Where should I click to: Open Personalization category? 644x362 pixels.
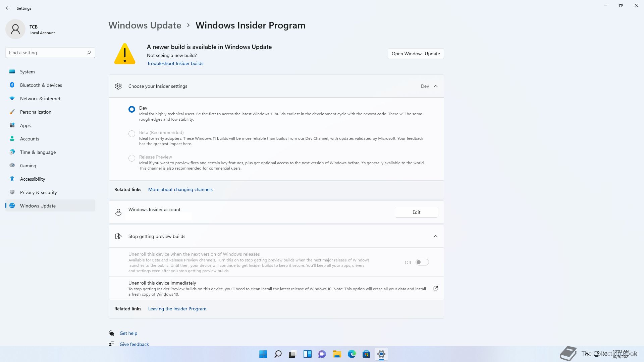pos(50,112)
